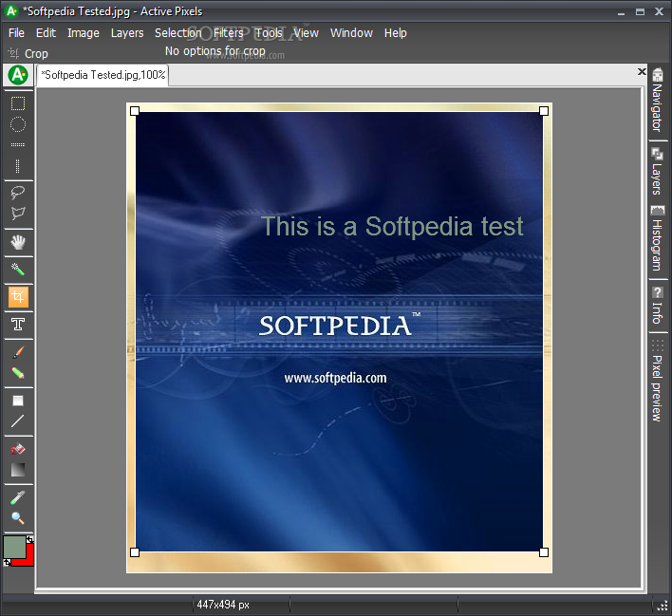Open the File menu

[16, 33]
